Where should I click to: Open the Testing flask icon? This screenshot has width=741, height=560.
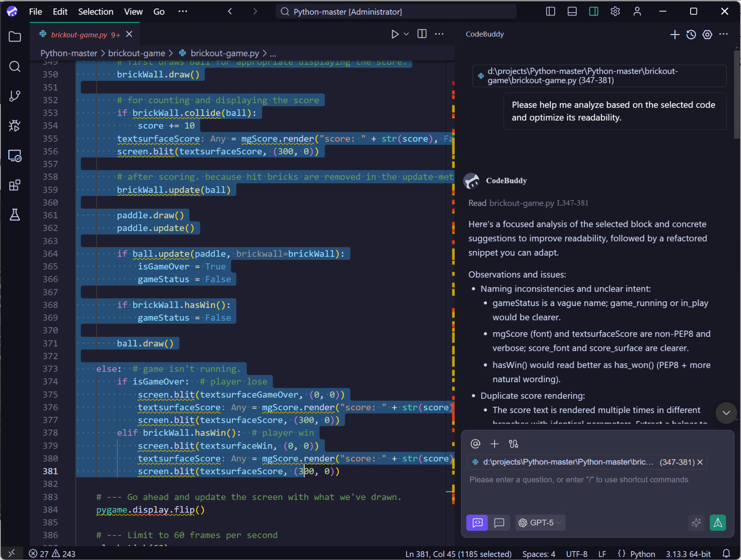coord(15,215)
